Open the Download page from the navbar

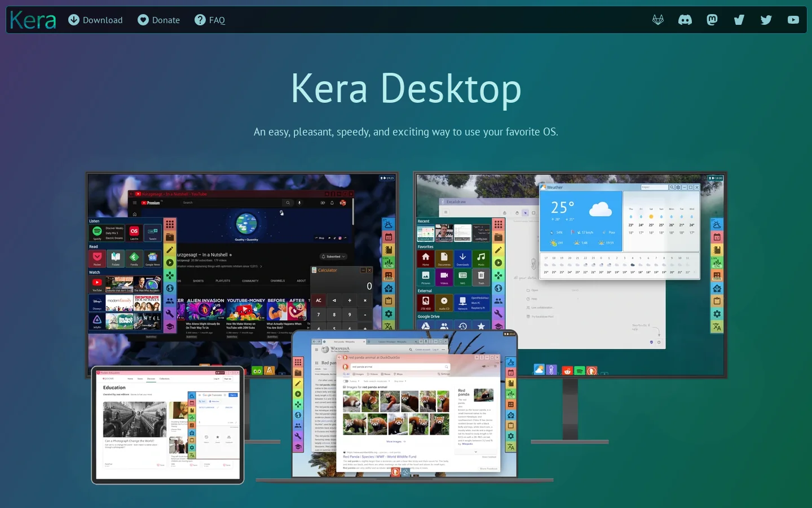96,20
